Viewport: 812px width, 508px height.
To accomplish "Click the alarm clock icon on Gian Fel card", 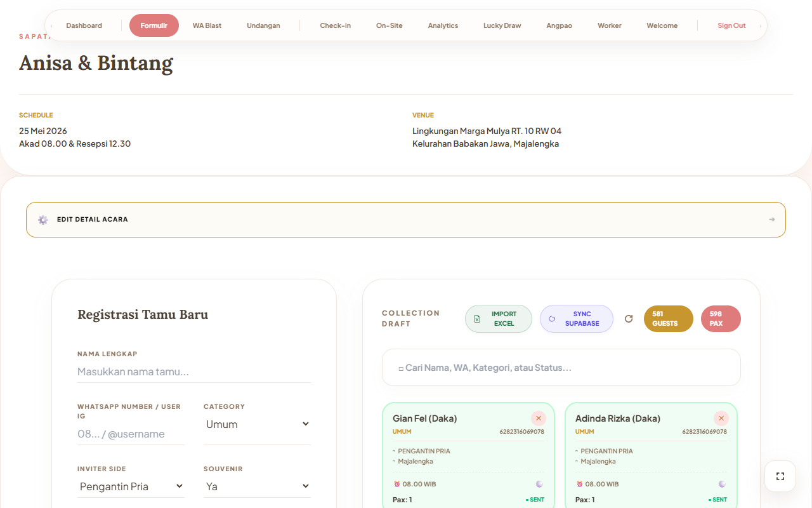I will point(396,484).
